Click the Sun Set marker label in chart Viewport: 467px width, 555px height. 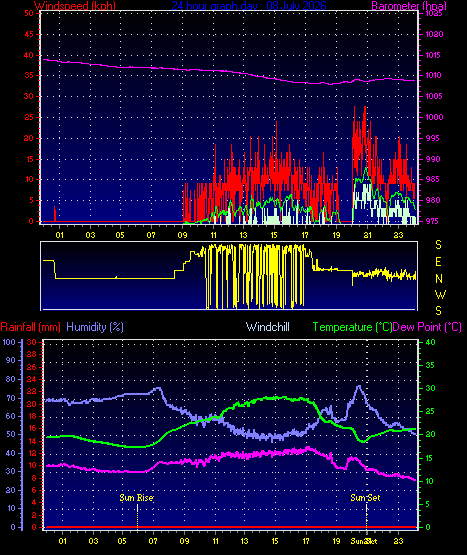(x=365, y=498)
